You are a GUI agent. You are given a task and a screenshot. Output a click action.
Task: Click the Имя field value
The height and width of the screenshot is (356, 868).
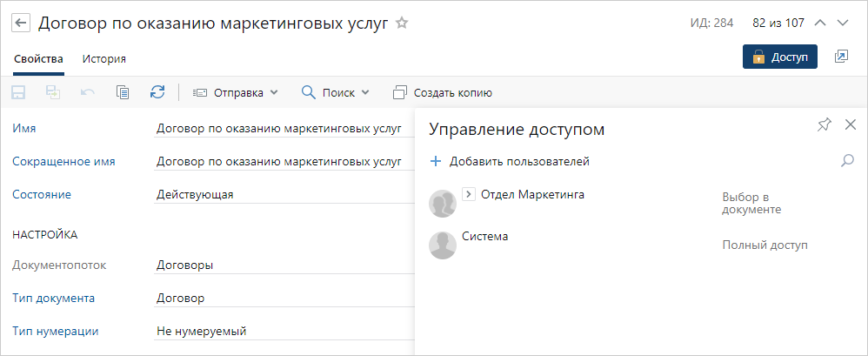click(278, 129)
